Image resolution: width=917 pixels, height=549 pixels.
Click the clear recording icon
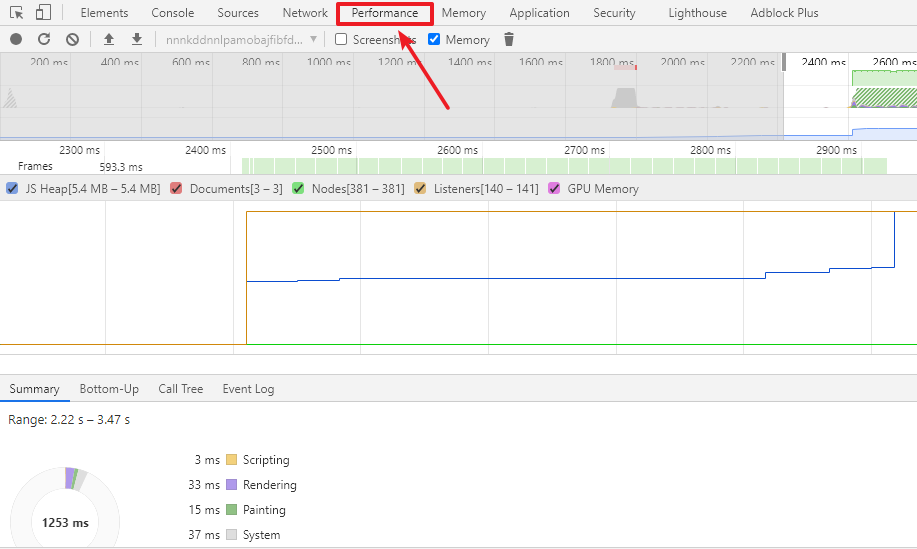[x=72, y=39]
